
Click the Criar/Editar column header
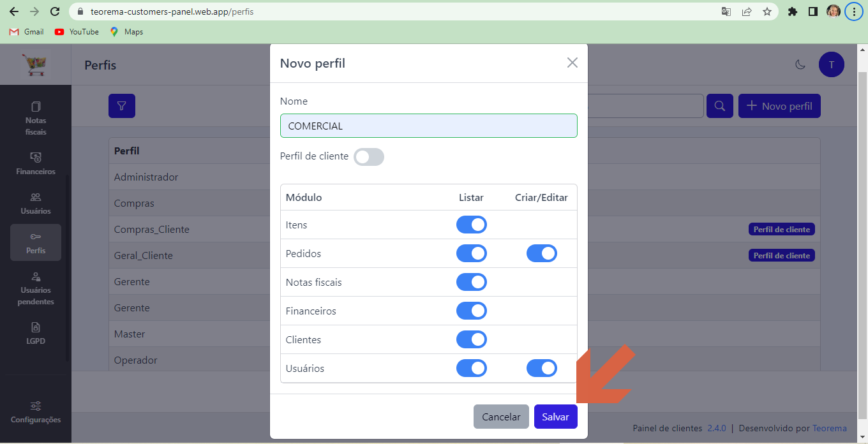click(541, 197)
